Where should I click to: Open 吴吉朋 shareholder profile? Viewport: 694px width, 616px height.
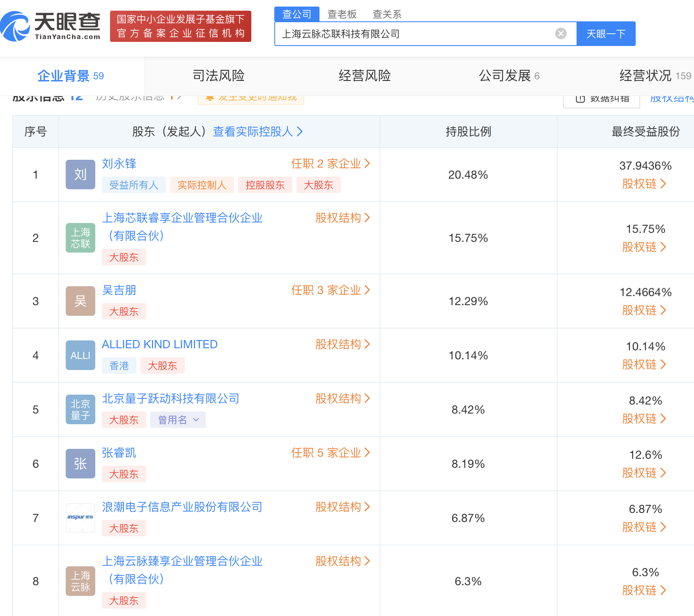tap(119, 290)
